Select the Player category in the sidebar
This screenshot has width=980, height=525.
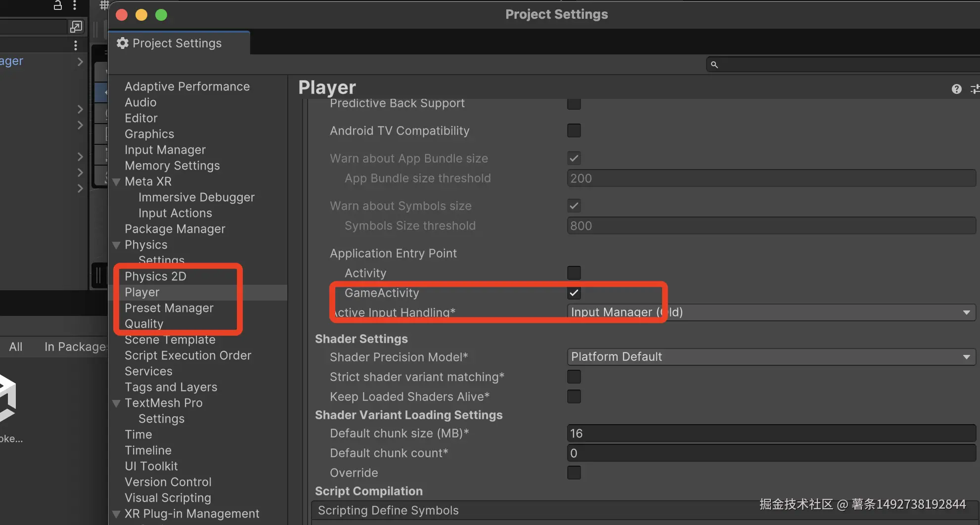[142, 292]
